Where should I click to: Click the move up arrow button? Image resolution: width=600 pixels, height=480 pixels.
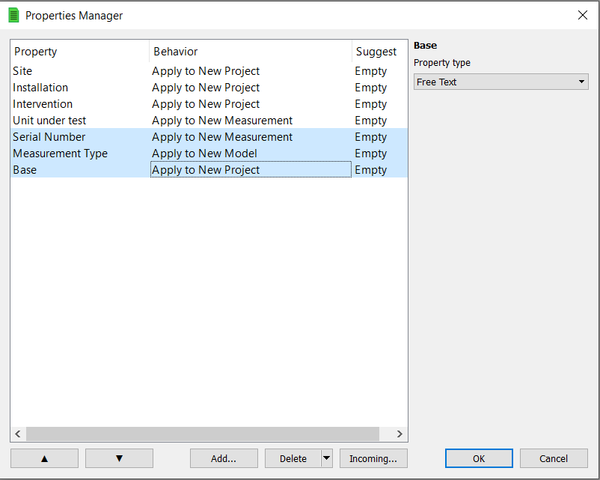coord(44,458)
